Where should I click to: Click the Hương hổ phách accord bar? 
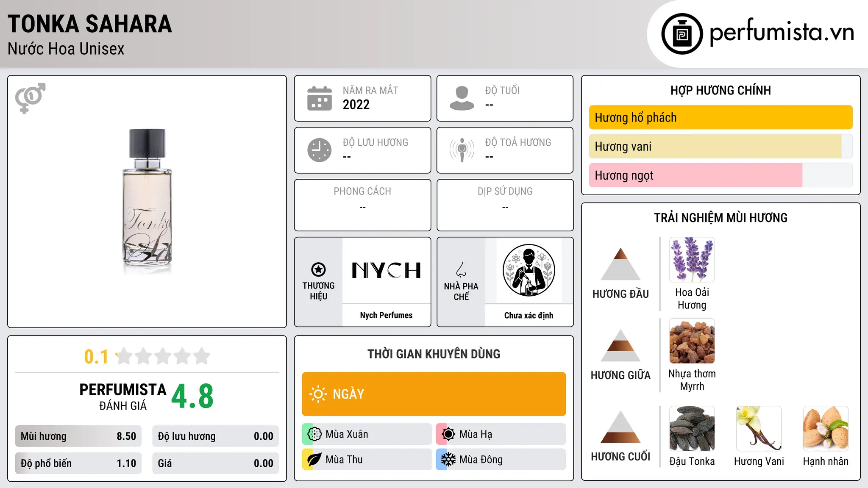tap(721, 117)
